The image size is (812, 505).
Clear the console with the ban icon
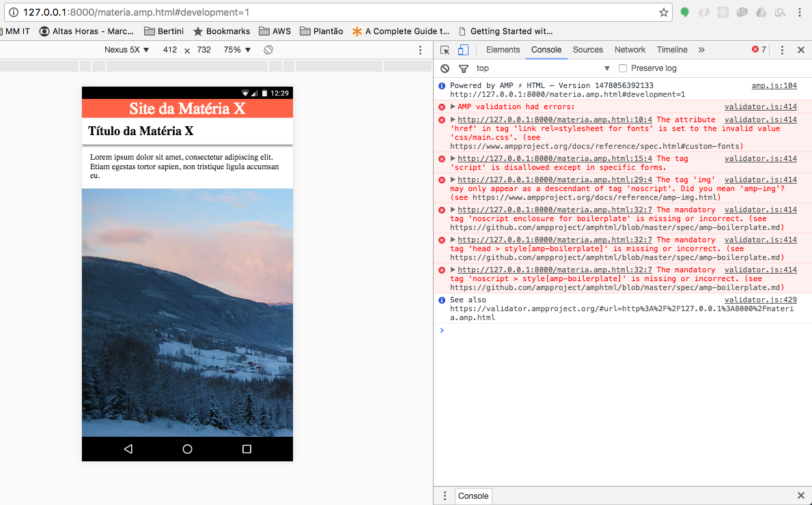coord(445,68)
